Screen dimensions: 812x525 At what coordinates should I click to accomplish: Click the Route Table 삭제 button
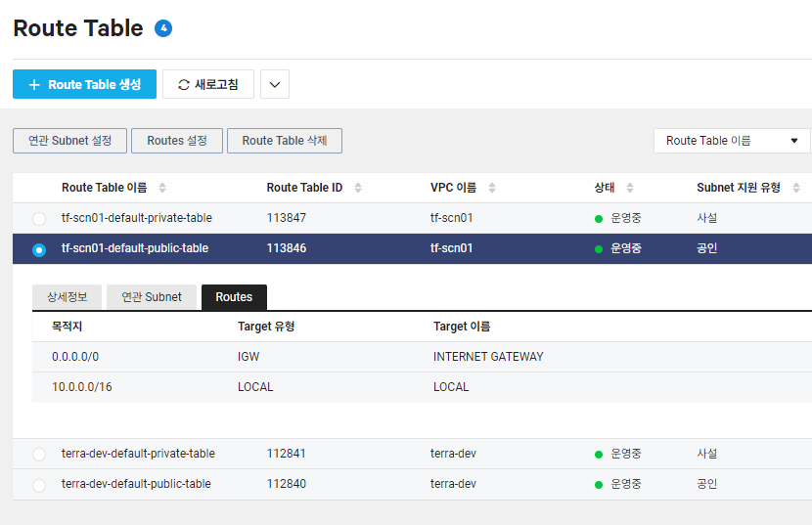[x=285, y=141]
